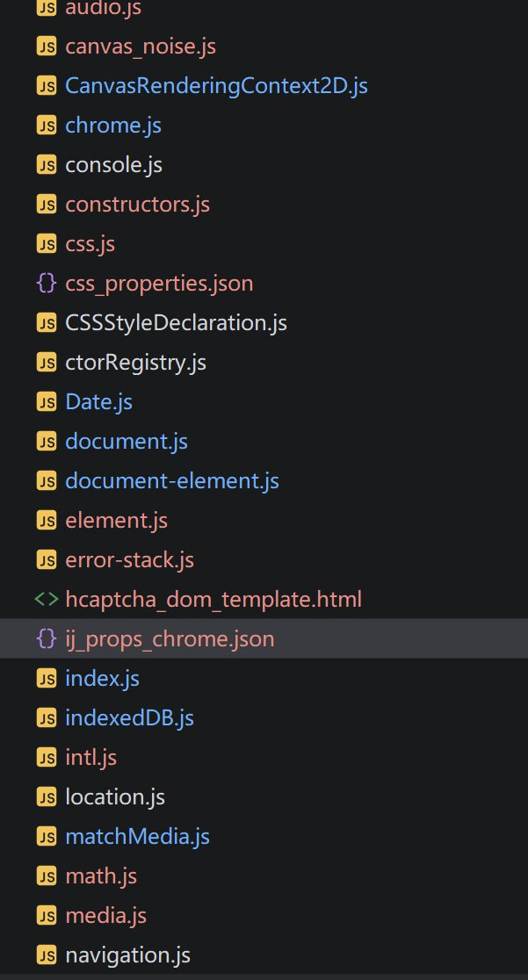This screenshot has height=980, width=528.
Task: Open the math.js file
Action: (101, 876)
